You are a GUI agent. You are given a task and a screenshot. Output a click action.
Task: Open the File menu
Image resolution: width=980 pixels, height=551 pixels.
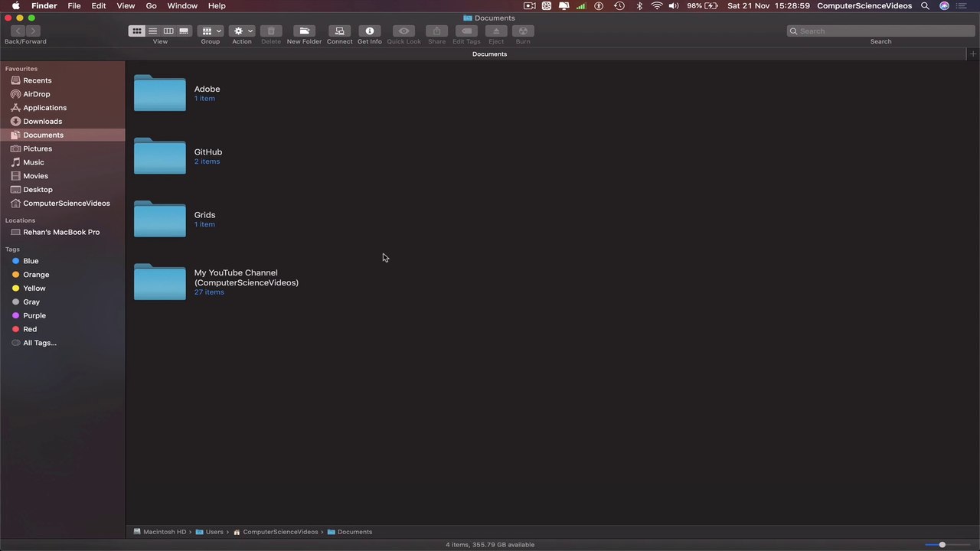(x=74, y=5)
